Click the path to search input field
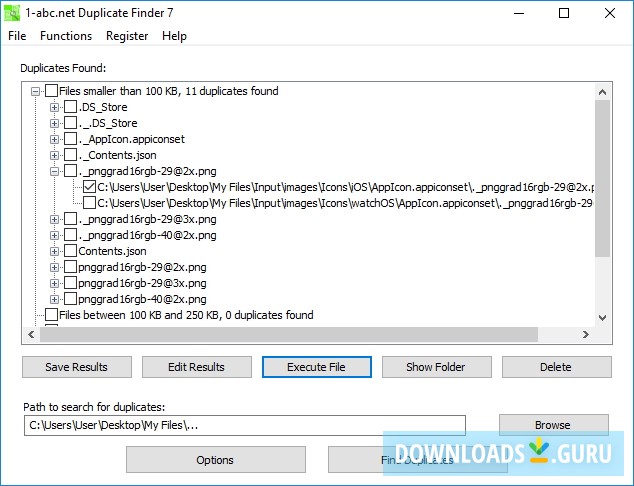This screenshot has width=634, height=486. point(245,426)
